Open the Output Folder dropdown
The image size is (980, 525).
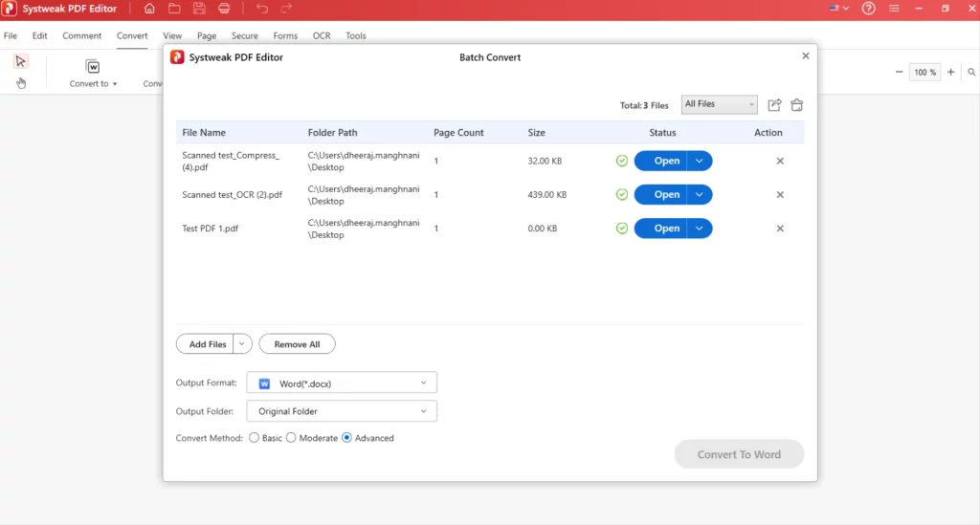tap(342, 411)
